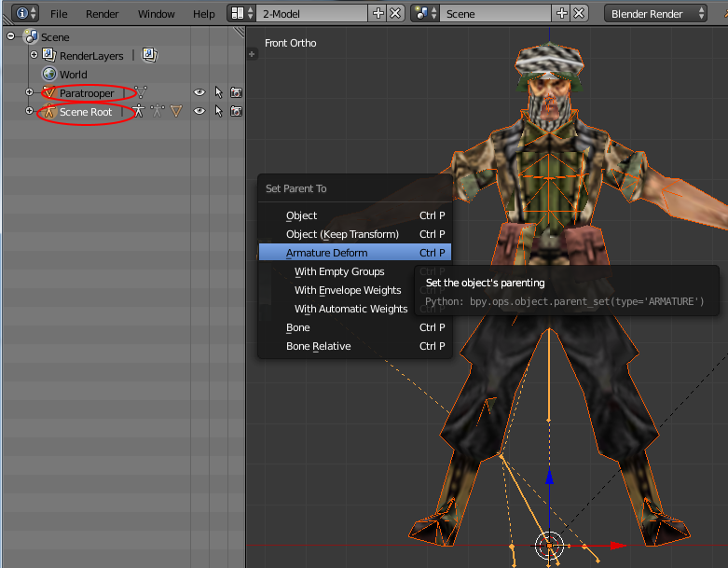Viewport: 728px width, 568px height.
Task: Select the Paratrooper mesh object
Action: point(87,93)
